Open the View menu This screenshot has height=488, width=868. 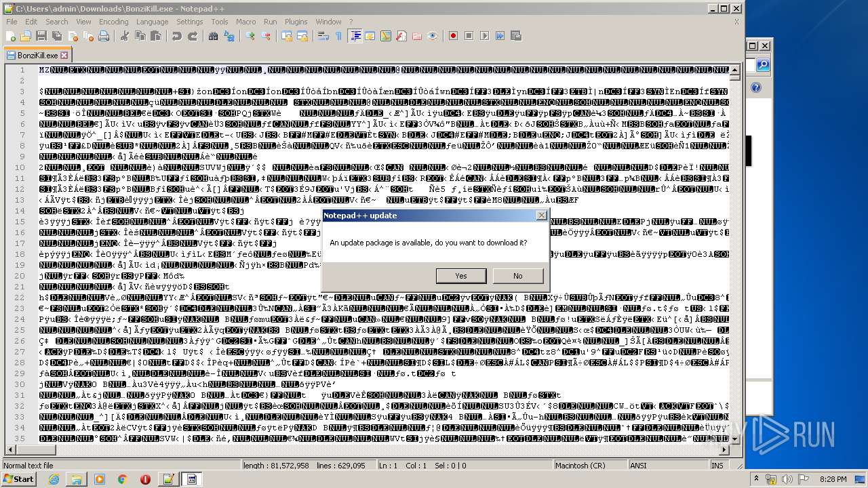pos(83,22)
